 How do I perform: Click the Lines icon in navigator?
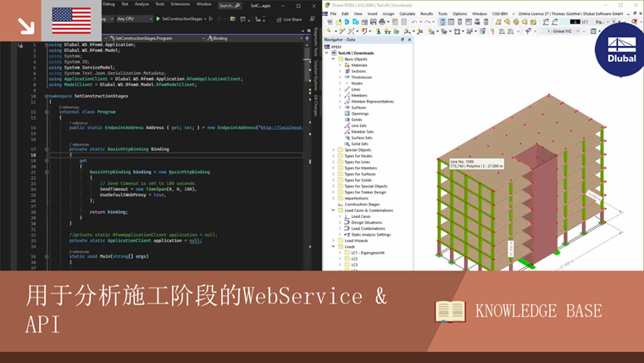tap(347, 89)
